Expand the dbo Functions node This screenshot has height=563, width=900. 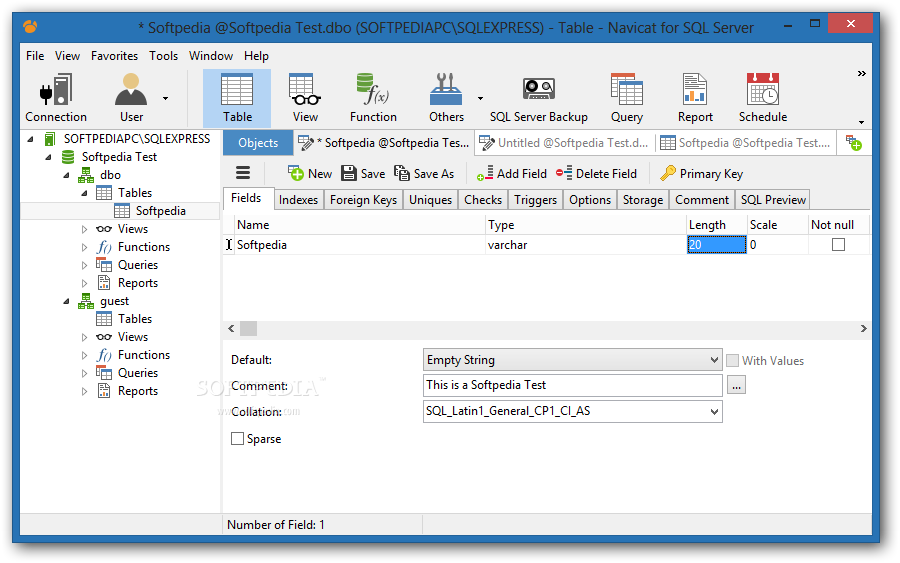84,247
